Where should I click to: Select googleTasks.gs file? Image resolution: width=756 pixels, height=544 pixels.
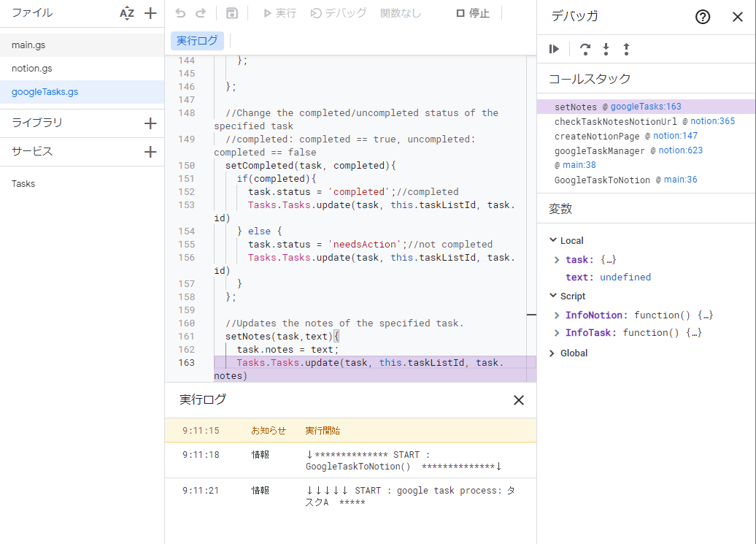click(82, 91)
